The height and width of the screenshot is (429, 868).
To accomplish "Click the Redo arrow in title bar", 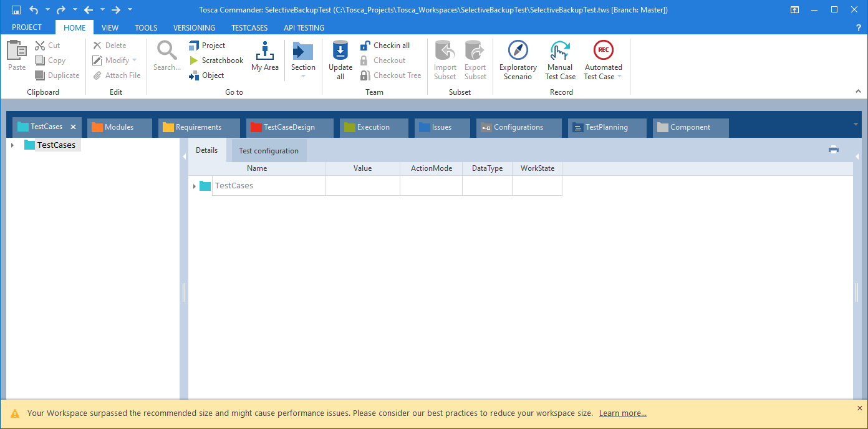I will pyautogui.click(x=61, y=10).
